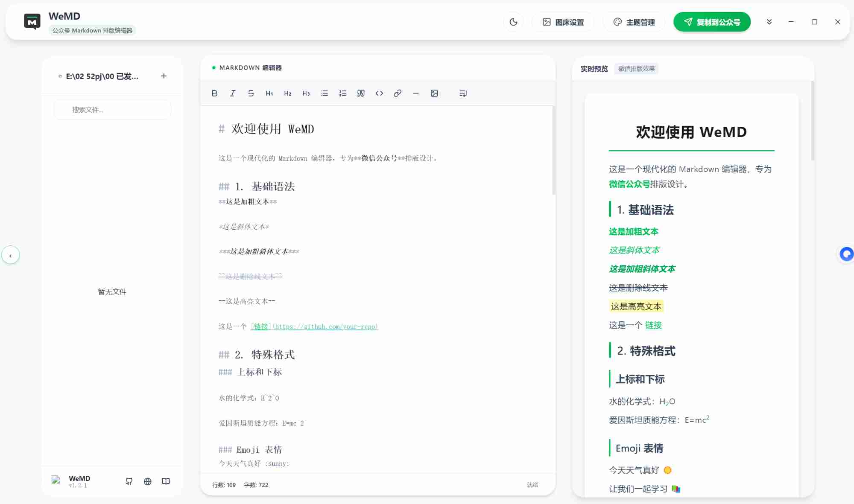Switch preview to 微信排版效果 view
Viewport: 854px width, 504px height.
636,69
